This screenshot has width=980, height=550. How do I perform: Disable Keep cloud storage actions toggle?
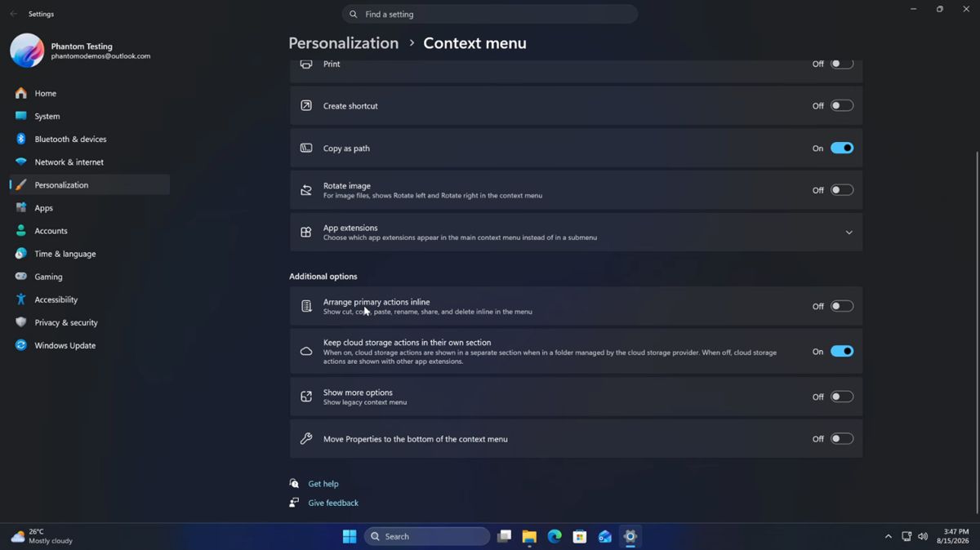pos(842,351)
